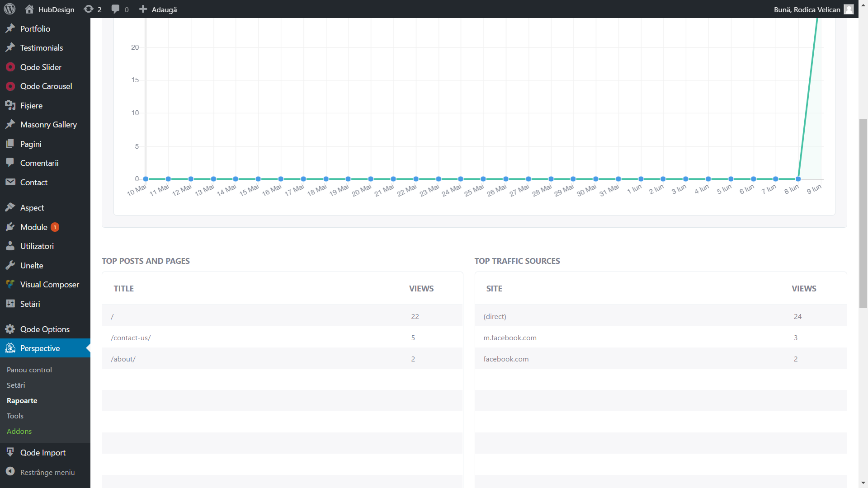Go to Qode Slider menu
The image size is (868, 488).
click(x=41, y=67)
